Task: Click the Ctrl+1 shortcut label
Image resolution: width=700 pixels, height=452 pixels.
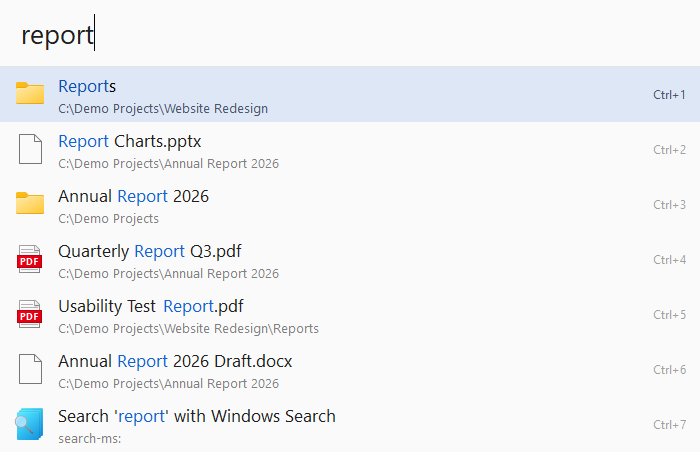Action: pos(669,95)
